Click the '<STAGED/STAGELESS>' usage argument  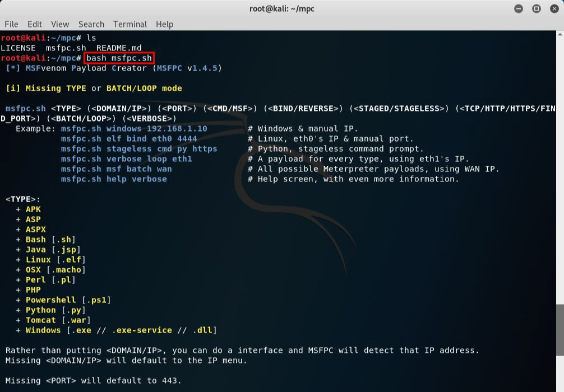click(399, 109)
